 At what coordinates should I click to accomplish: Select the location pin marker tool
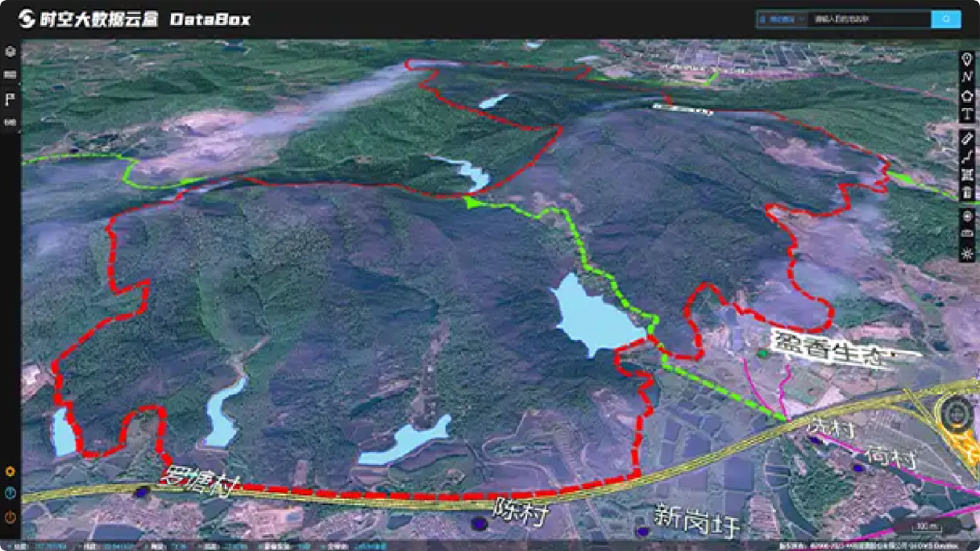[967, 59]
